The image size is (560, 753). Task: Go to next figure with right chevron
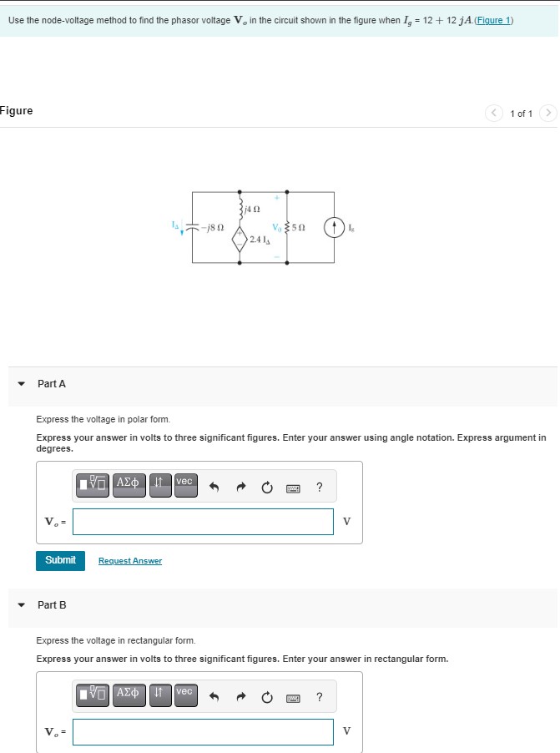point(548,111)
